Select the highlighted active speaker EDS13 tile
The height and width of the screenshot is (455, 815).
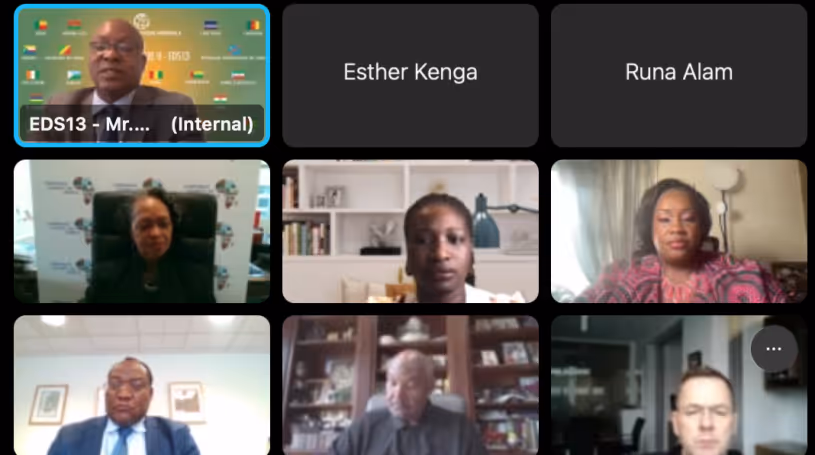pyautogui.click(x=142, y=75)
